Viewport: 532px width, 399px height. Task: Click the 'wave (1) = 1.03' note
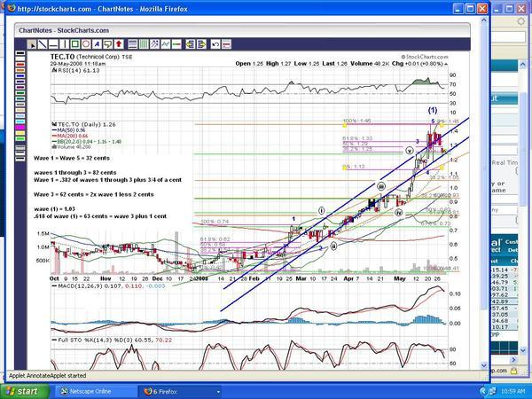[x=54, y=208]
